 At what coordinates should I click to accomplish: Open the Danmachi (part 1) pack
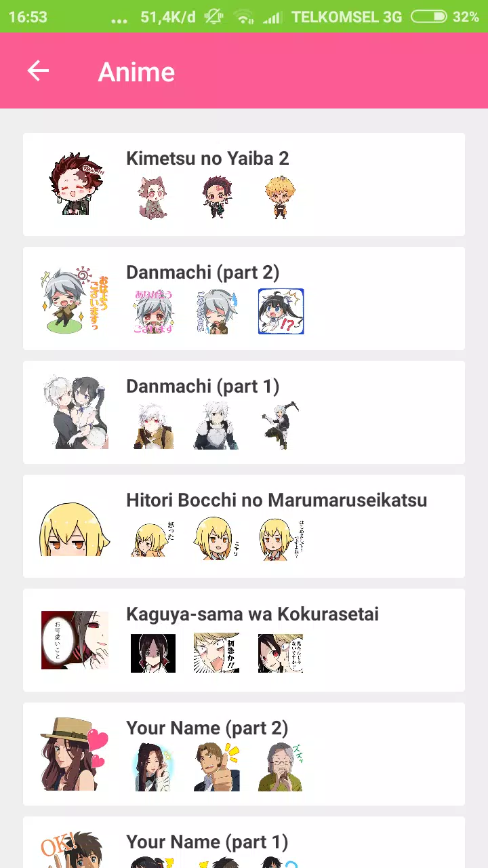click(x=244, y=412)
